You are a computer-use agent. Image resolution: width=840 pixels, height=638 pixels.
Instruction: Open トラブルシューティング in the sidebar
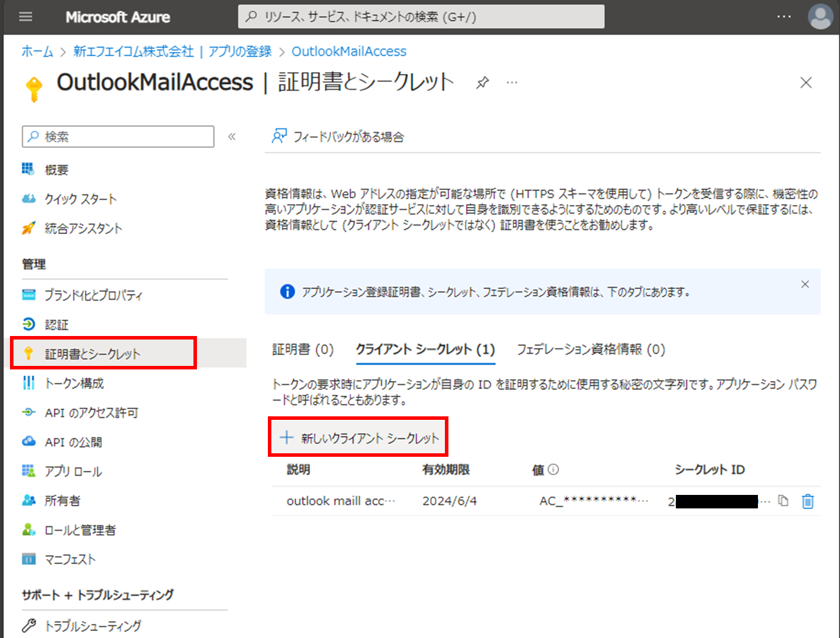[x=93, y=626]
